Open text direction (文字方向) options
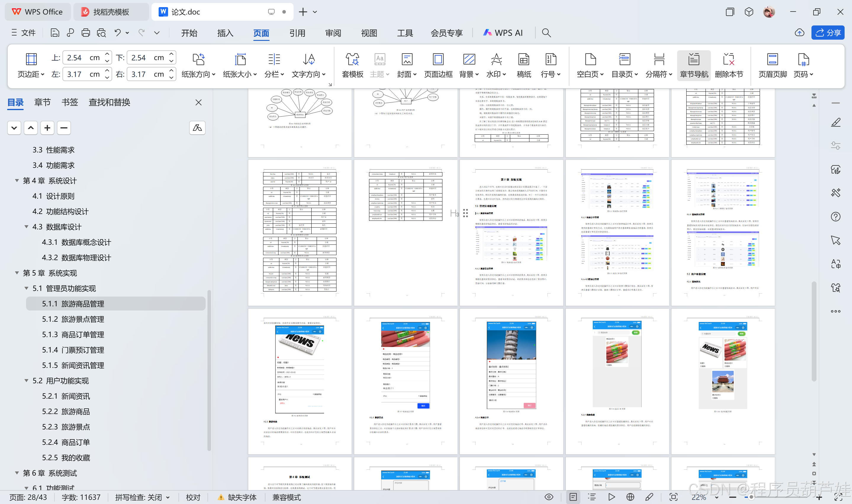 tap(309, 65)
